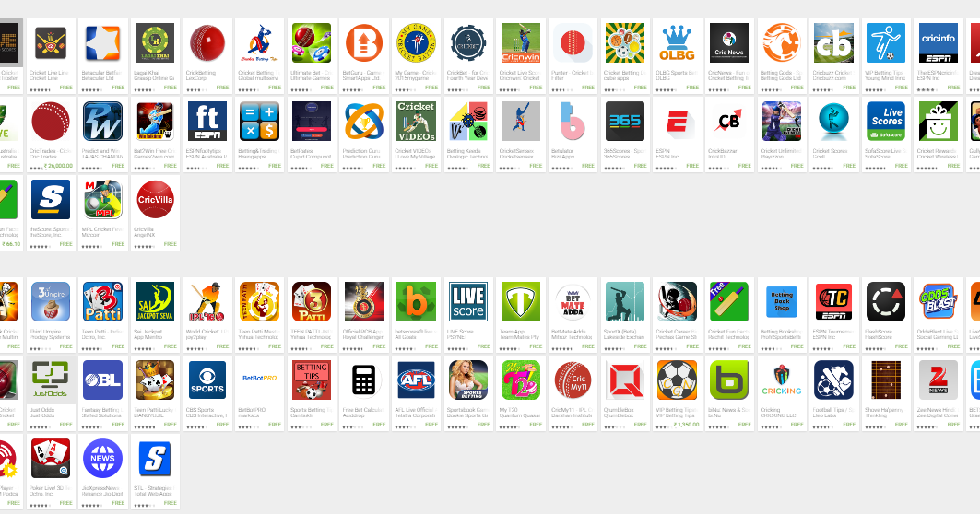The image size is (980, 514).
Task: Open the JustOdds monitor icon
Action: 50,380
